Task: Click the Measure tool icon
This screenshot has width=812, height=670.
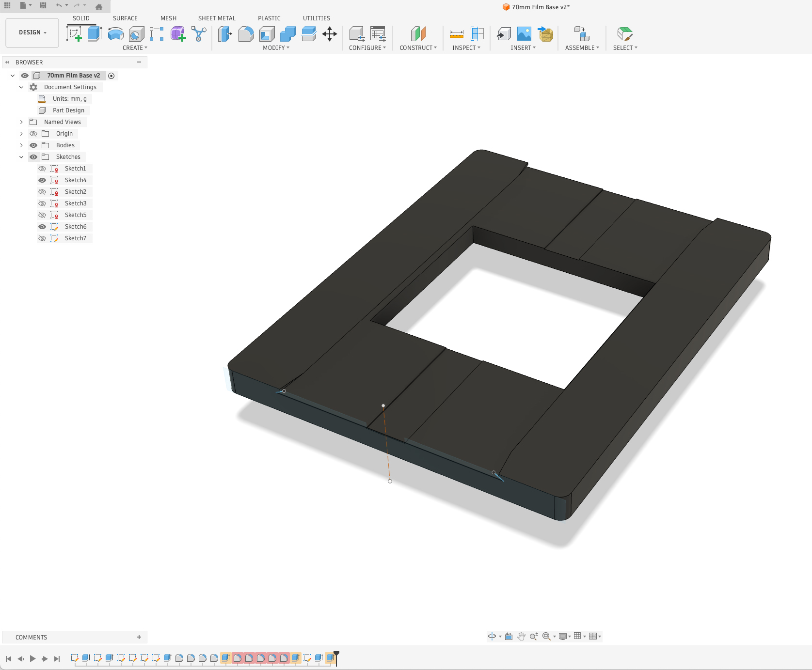Action: pos(456,34)
